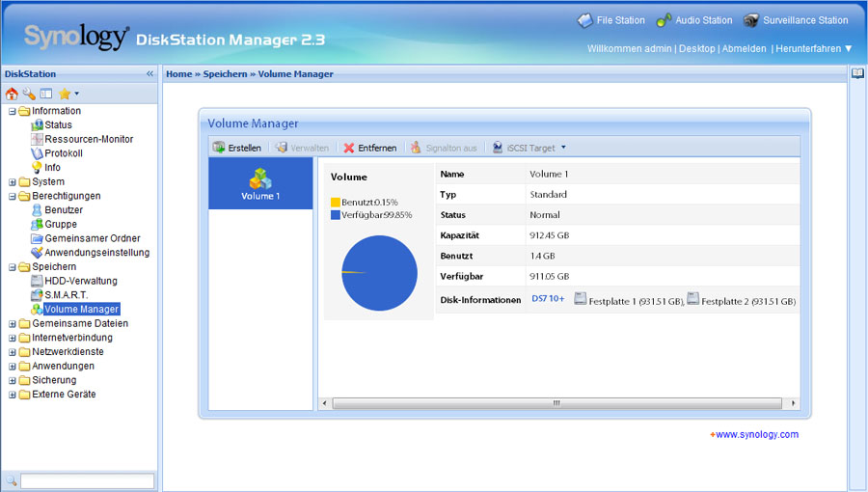Viewport: 868px width, 492px height.
Task: Click the Festplatte 1 disk icon
Action: [x=580, y=299]
